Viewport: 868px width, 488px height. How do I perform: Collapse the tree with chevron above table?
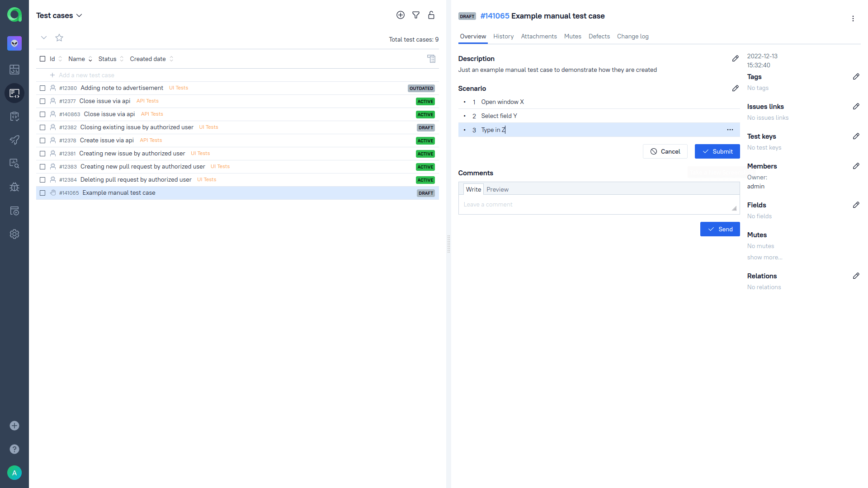43,38
